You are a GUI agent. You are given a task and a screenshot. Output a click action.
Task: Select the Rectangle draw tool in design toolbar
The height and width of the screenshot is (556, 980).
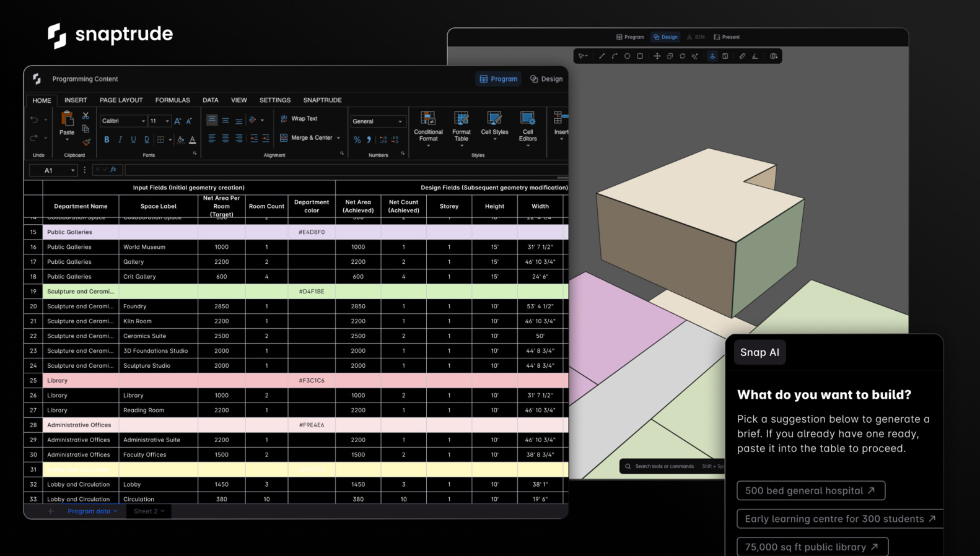(x=640, y=56)
